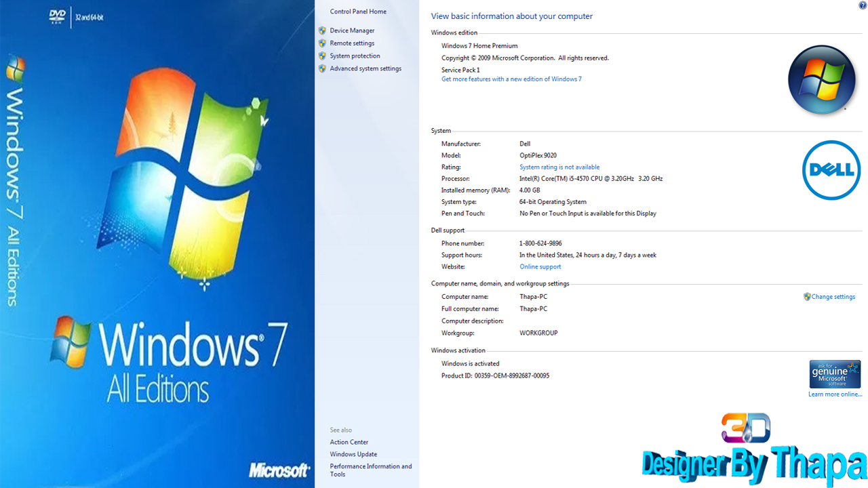Open Action Center
The image size is (868, 488).
(x=349, y=443)
